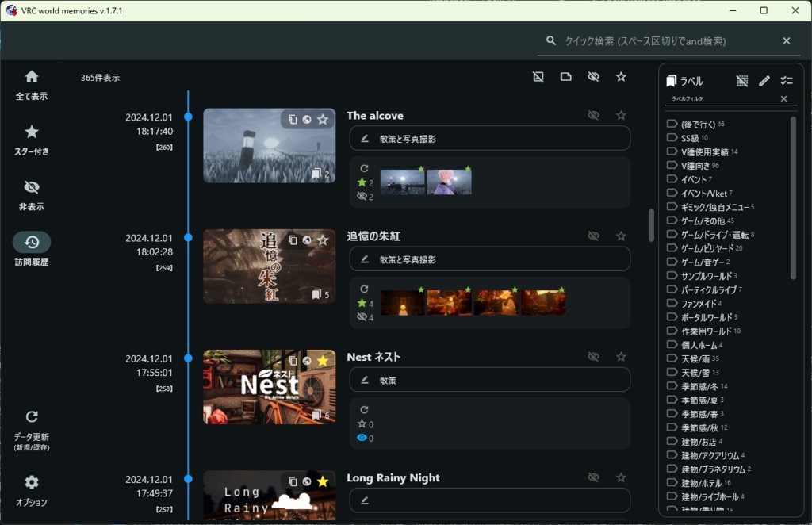812x525 pixels.
Task: Edit The alcove memo field
Action: coord(490,138)
